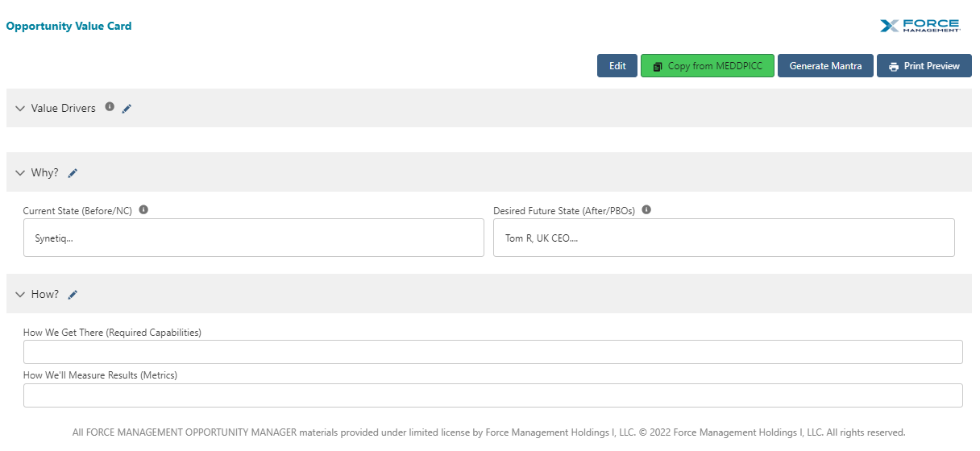Show info for Current State (Before/NC)
The width and height of the screenshot is (980, 451).
tap(143, 210)
